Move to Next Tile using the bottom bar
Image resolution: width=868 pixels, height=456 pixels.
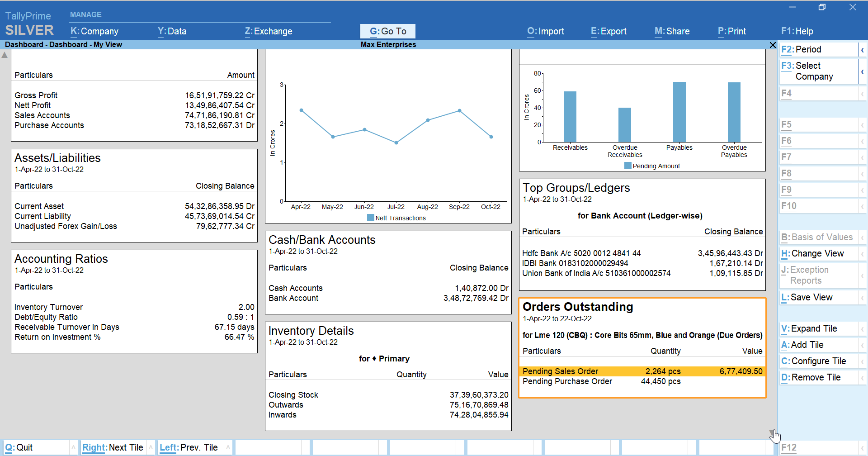pyautogui.click(x=113, y=447)
